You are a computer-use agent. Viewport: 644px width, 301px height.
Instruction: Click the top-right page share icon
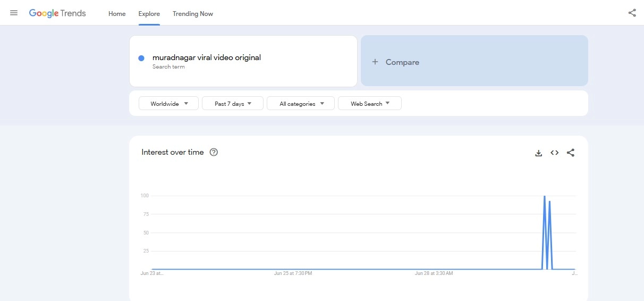632,13
